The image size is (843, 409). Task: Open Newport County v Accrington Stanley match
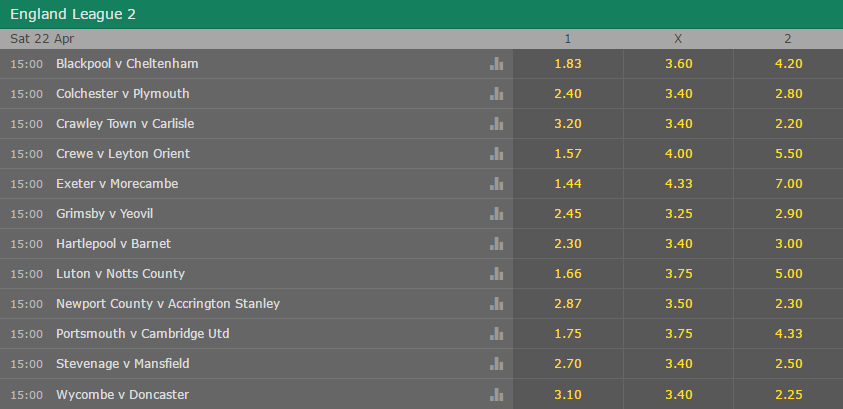[168, 304]
